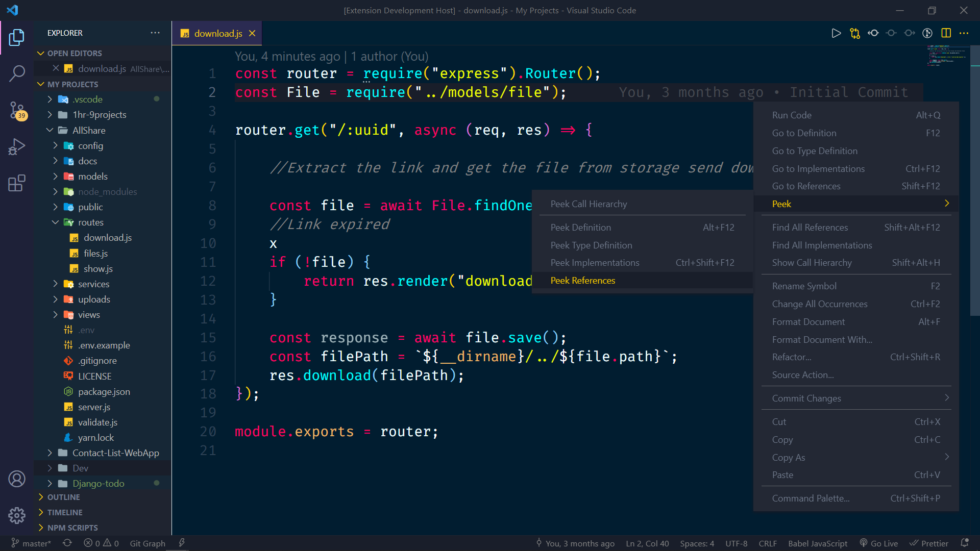The width and height of the screenshot is (980, 551).
Task: Open the Search view in activity bar
Action: coord(17,73)
